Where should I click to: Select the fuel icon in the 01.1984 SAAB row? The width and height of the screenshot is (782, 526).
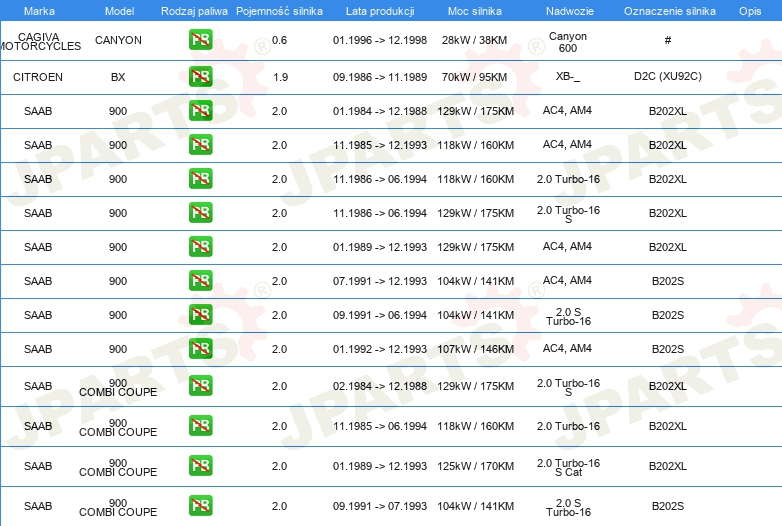(200, 111)
